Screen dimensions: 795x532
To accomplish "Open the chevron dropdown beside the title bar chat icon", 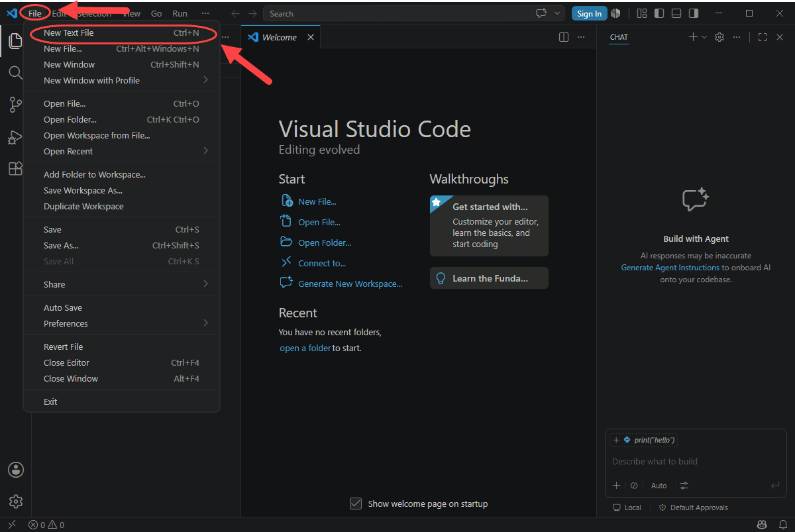I will pyautogui.click(x=557, y=13).
